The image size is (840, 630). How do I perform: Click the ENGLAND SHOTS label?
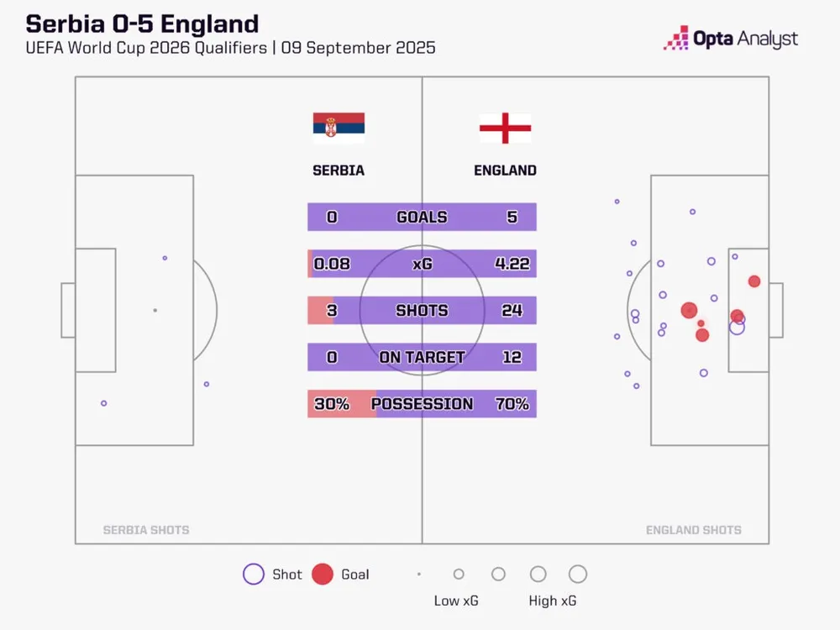tap(694, 530)
